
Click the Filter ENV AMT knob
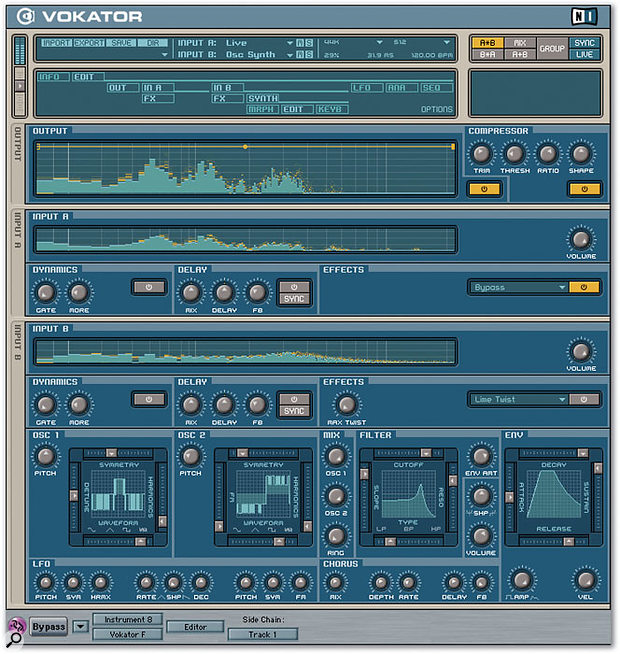pos(481,456)
